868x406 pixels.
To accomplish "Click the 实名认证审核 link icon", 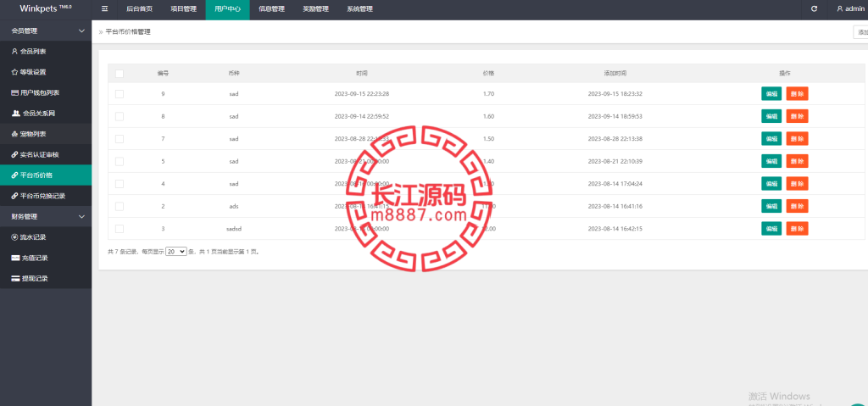I will (x=15, y=154).
